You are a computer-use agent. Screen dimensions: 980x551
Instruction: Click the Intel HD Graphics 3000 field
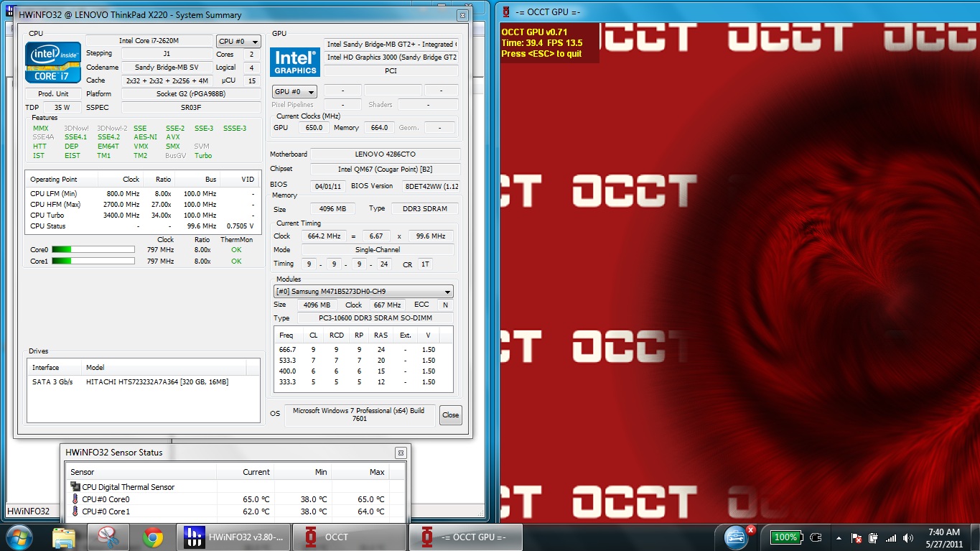click(391, 57)
